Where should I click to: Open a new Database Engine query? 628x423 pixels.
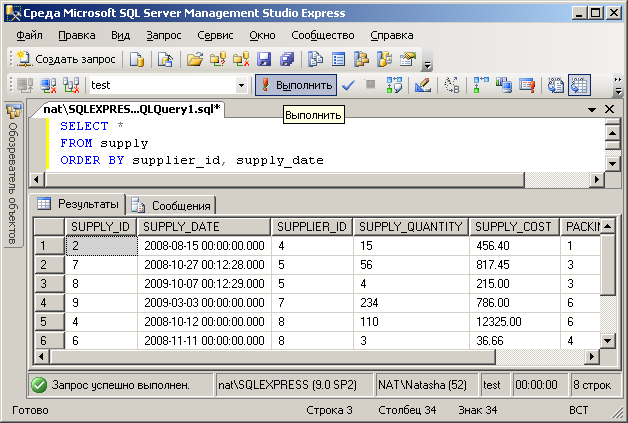pyautogui.click(x=137, y=59)
